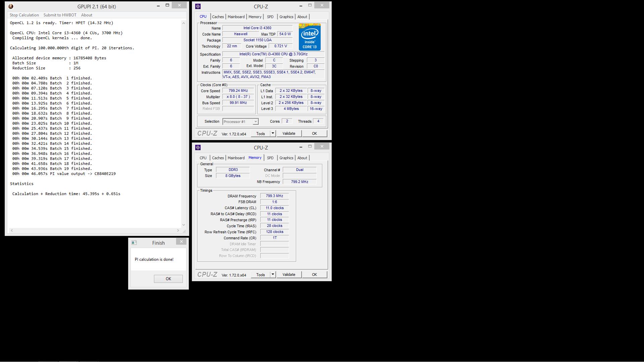Click the Row Refresh Cycle Time value 128 clocks
Image resolution: width=644 pixels, height=362 pixels.
274,232
